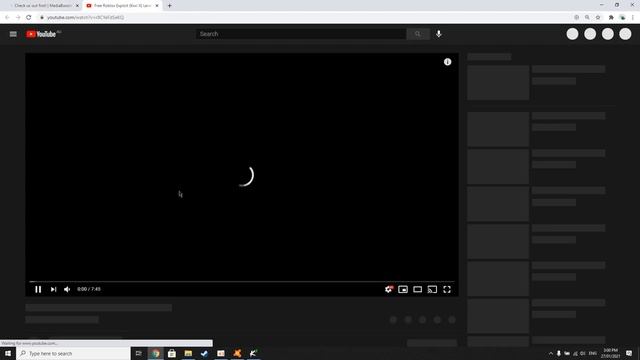Open Chrome from the taskbar

[156, 353]
